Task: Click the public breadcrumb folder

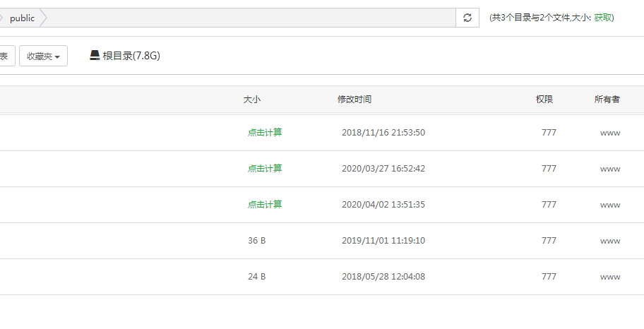Action: point(22,18)
